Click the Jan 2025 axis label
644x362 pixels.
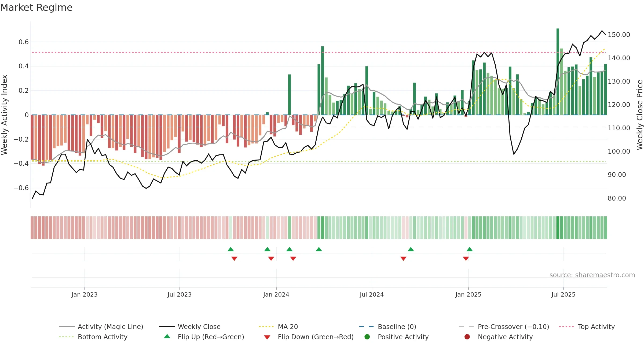468,295
